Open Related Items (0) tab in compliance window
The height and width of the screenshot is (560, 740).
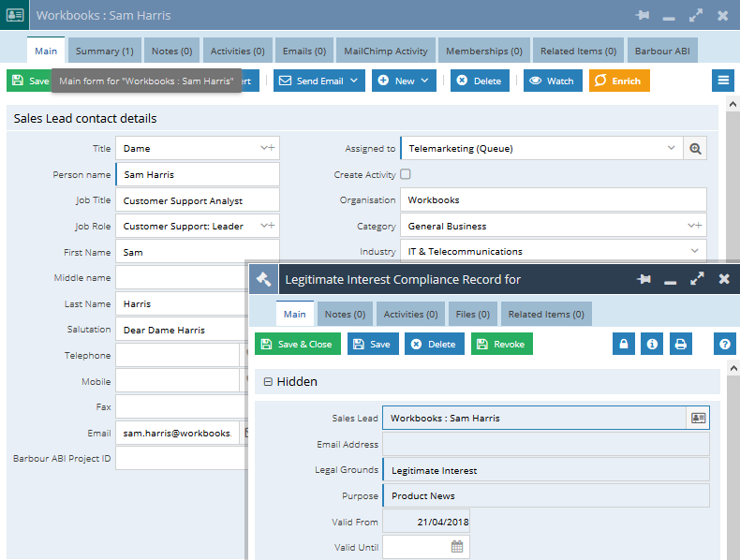pyautogui.click(x=546, y=315)
